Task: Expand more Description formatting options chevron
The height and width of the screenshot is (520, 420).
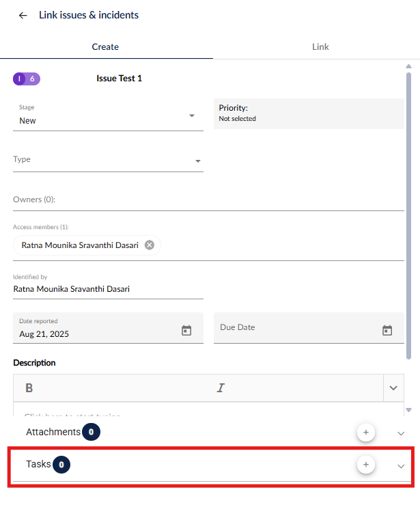Action: pyautogui.click(x=393, y=388)
